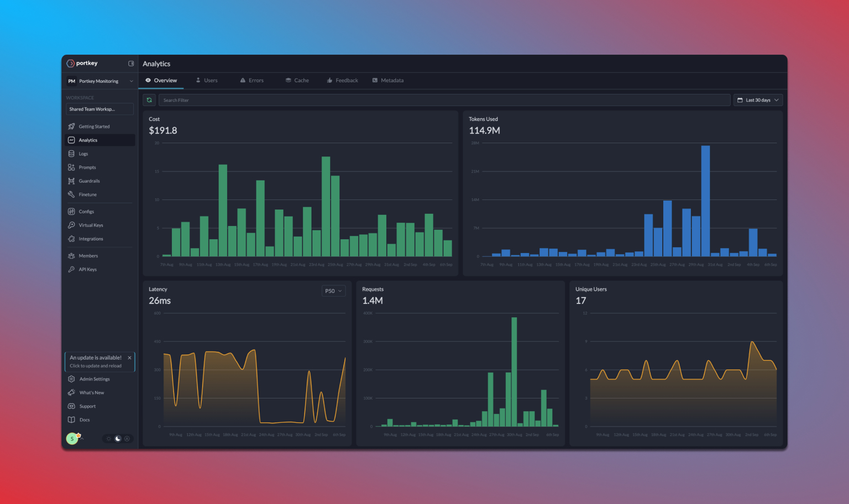The image size is (849, 504).
Task: Expand the Portkey Monitoring workspace selector
Action: click(101, 81)
